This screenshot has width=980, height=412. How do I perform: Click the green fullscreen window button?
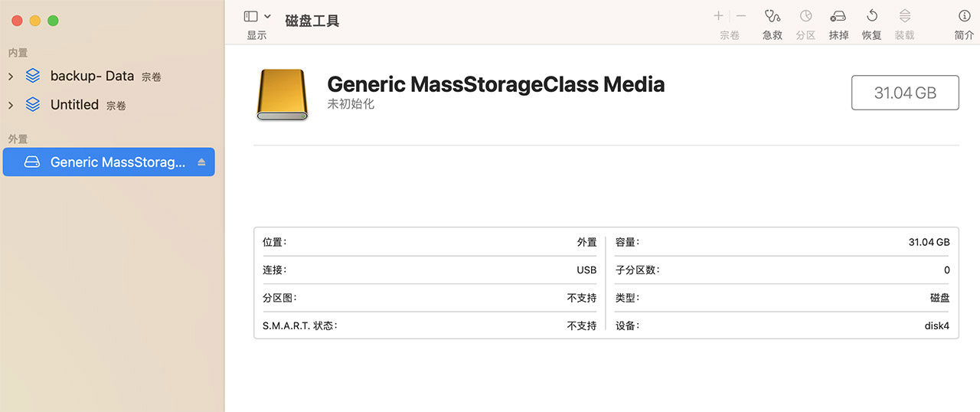[54, 21]
